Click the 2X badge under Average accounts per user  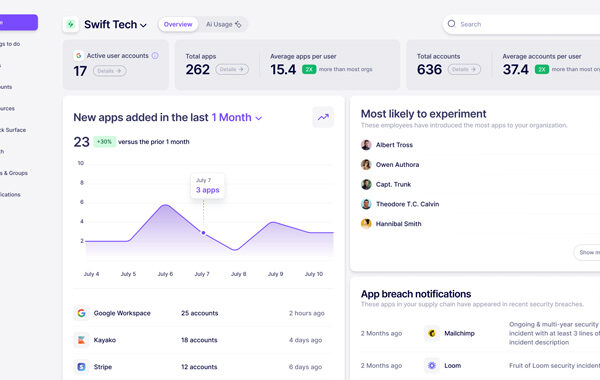pos(541,69)
